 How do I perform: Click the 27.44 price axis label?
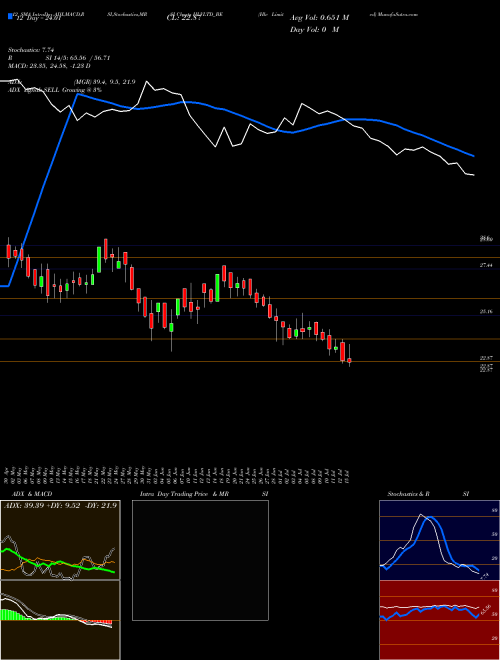[x=486, y=265]
